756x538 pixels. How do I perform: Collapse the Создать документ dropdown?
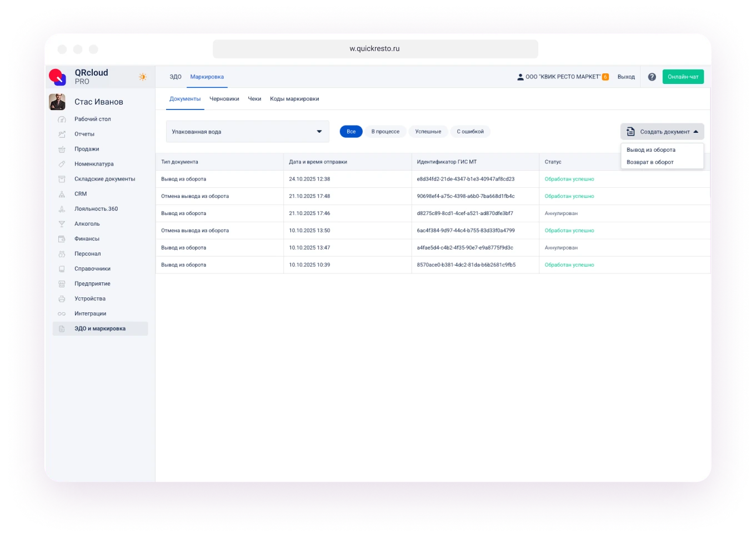662,132
